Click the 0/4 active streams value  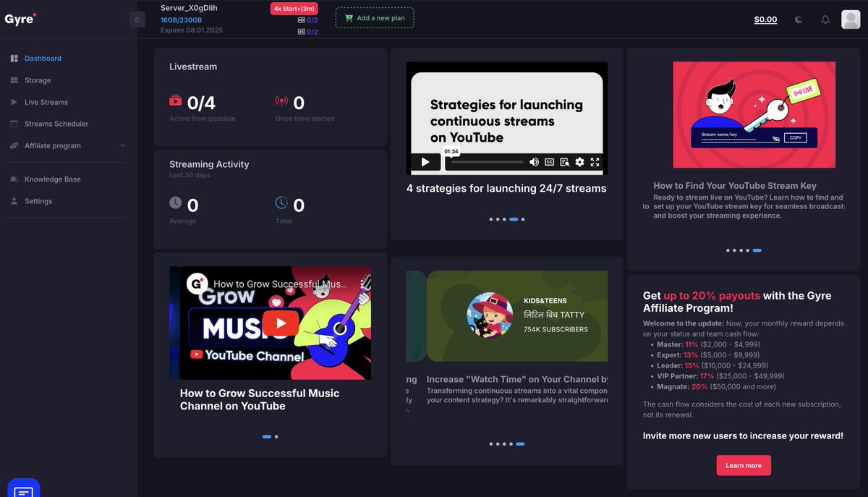click(201, 103)
